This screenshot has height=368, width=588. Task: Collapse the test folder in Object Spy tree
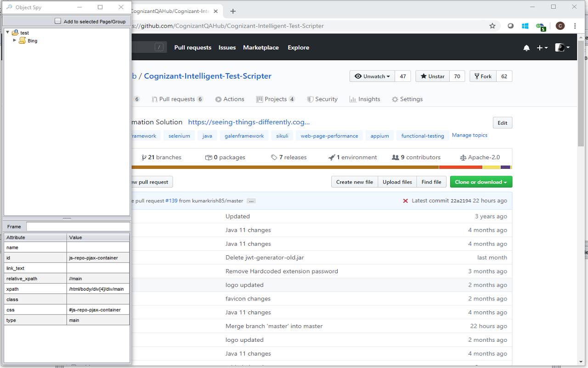(x=7, y=32)
